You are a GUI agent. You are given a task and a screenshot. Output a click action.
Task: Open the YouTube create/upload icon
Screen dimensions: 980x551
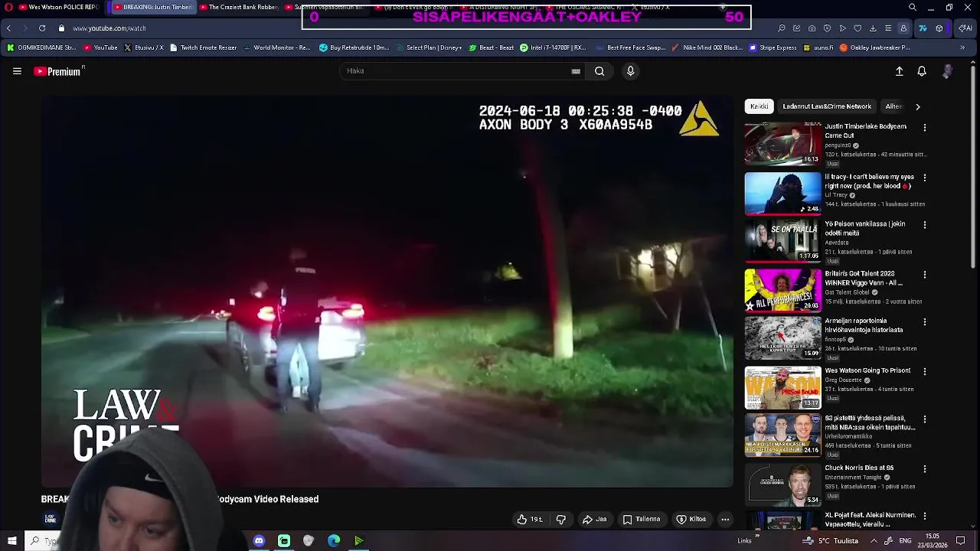[x=900, y=71]
